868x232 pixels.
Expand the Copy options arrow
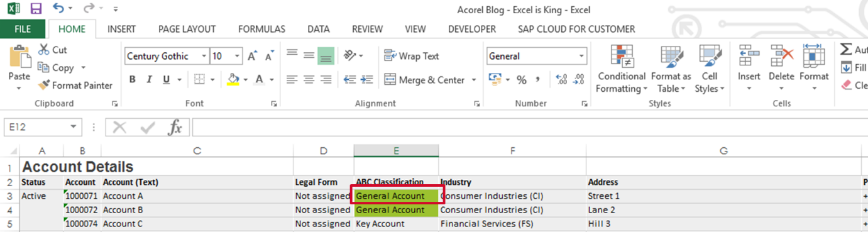click(83, 68)
